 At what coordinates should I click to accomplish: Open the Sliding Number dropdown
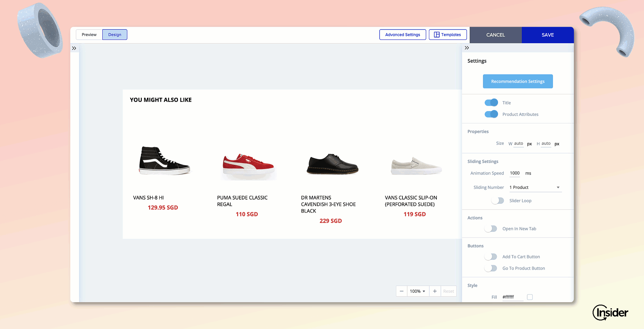pyautogui.click(x=535, y=187)
